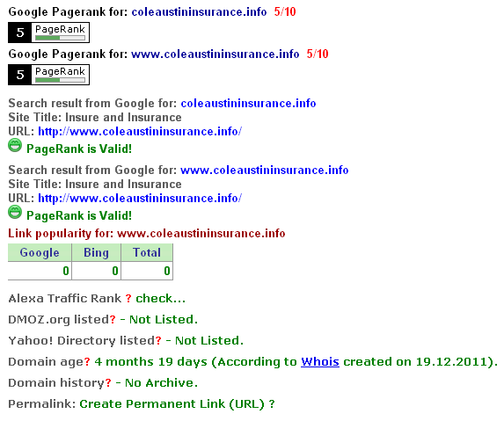This screenshot has height=421, width=504.
Task: Click red question mark beside DMOZ.org listed
Action: [113, 320]
